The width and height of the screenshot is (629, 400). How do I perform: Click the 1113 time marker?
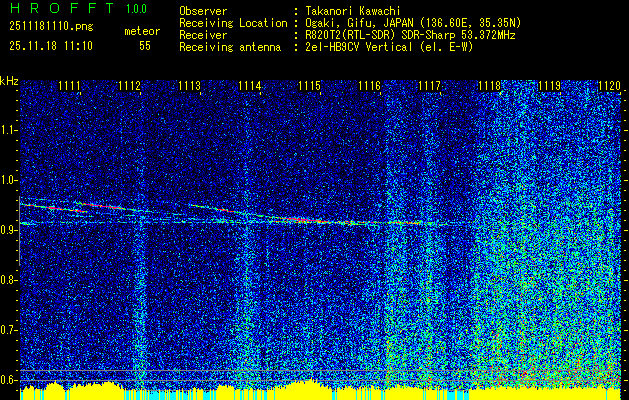(189, 85)
